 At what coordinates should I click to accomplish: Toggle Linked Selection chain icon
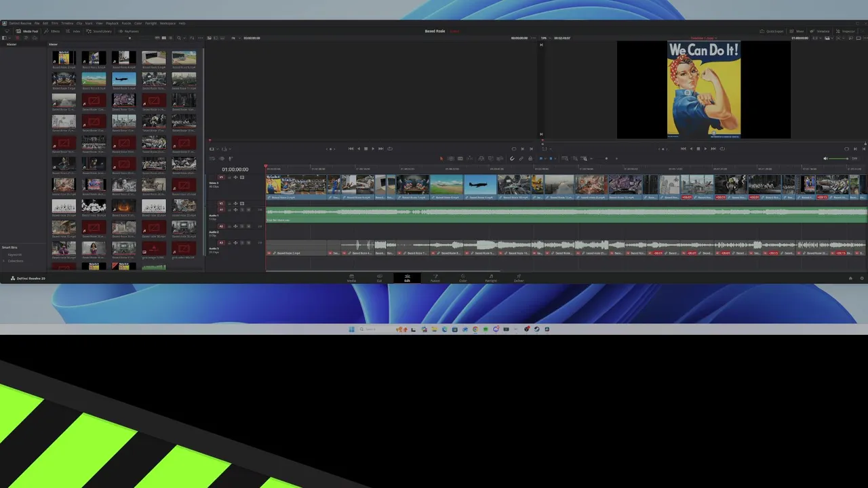point(521,159)
